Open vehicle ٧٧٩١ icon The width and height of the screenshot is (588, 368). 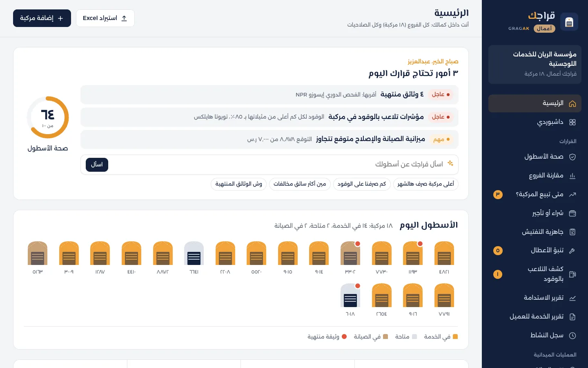click(x=444, y=295)
